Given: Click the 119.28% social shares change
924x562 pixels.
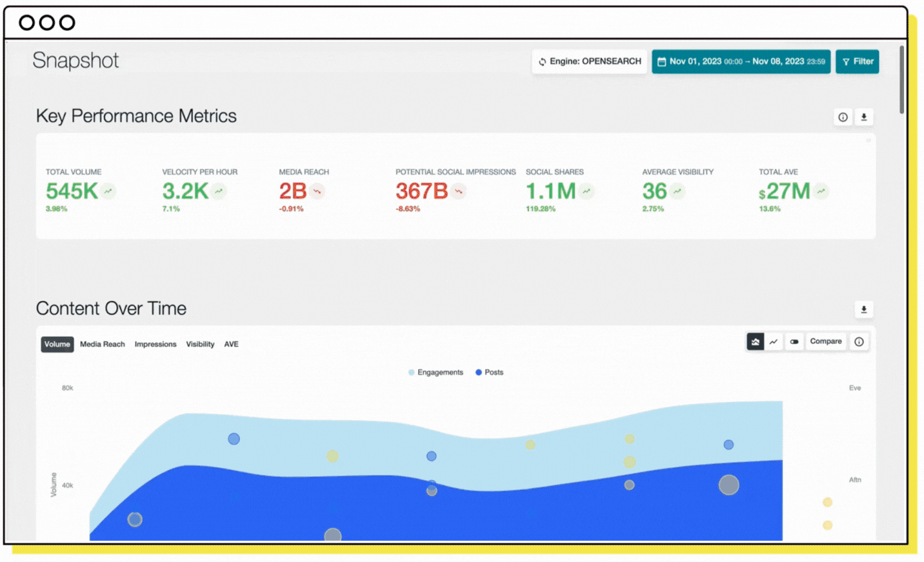Looking at the screenshot, I should [541, 209].
